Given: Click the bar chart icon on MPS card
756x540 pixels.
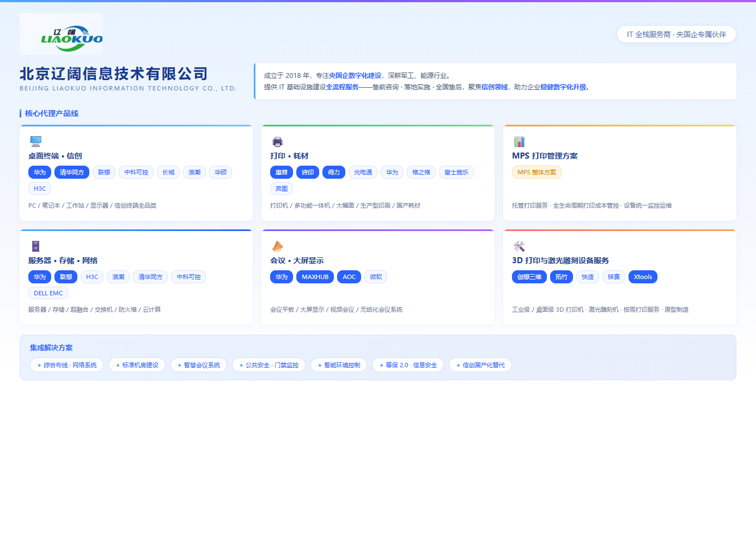Looking at the screenshot, I should [519, 142].
